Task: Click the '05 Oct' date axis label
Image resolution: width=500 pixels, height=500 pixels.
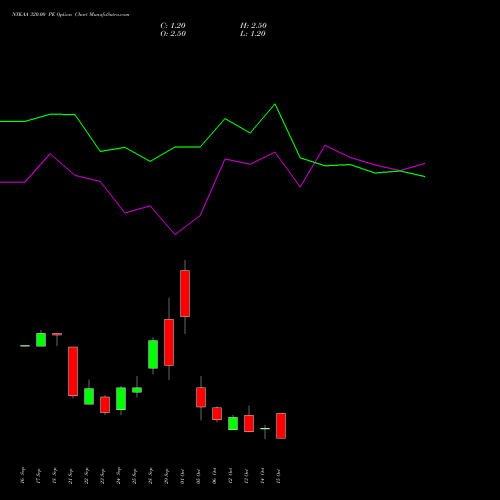Action: tap(199, 476)
